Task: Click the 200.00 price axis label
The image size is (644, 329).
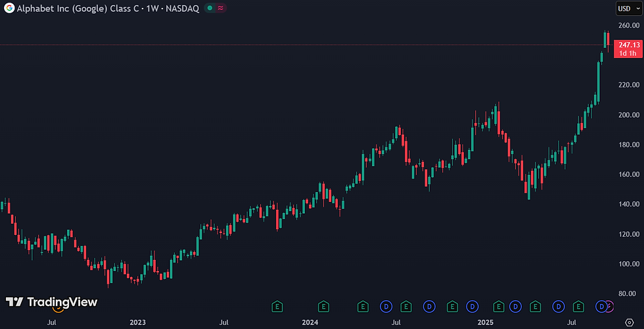Action: (629, 114)
